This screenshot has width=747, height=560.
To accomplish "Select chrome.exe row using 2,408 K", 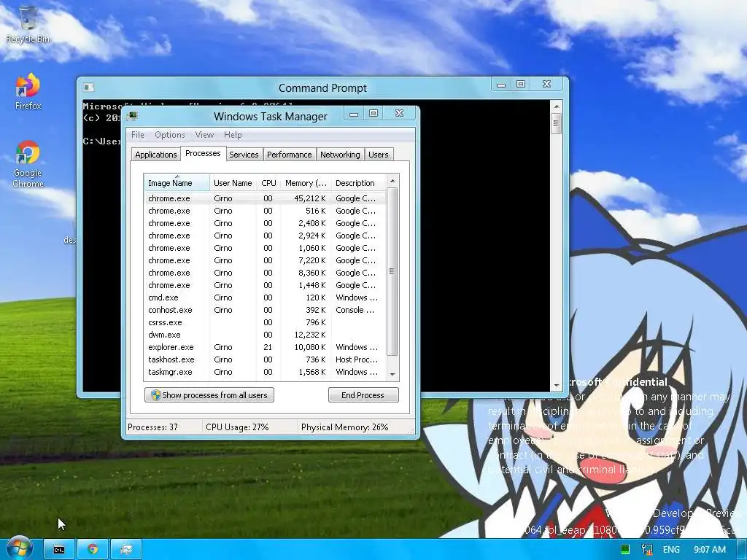I will [265, 223].
